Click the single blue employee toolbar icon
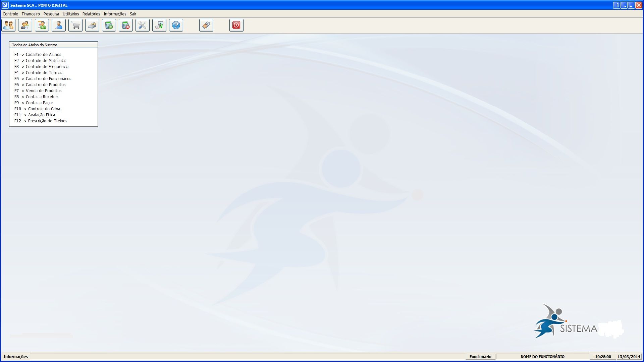 (x=59, y=25)
